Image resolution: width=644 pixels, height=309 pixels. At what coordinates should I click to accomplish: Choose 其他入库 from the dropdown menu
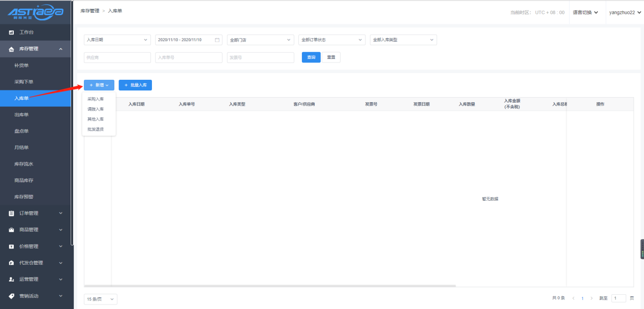96,119
